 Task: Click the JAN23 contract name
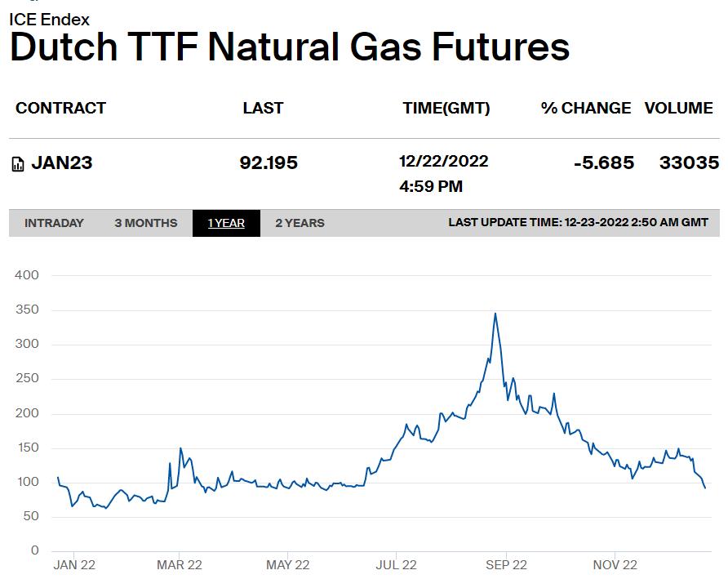point(62,163)
